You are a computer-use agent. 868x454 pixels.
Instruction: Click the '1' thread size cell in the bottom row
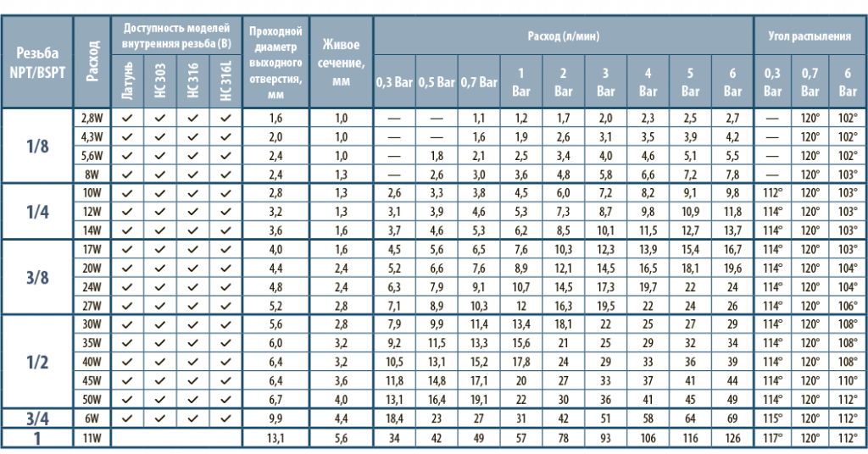pyautogui.click(x=37, y=439)
